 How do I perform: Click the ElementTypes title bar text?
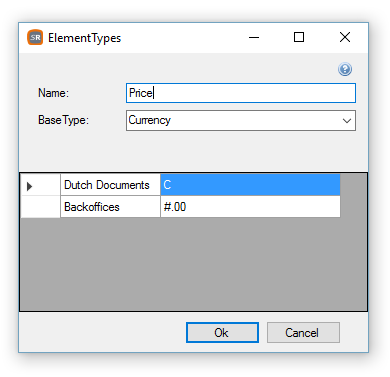pos(84,38)
